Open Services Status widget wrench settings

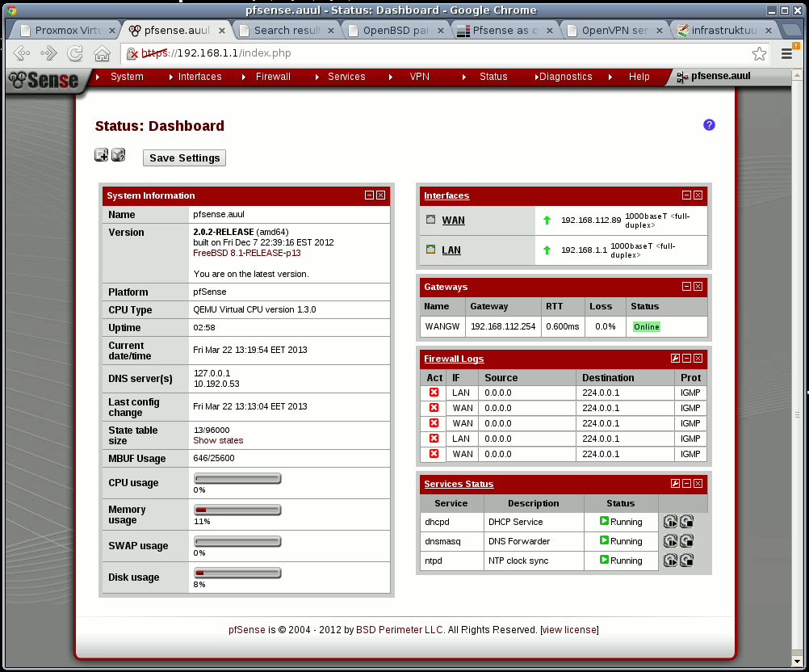pos(675,484)
